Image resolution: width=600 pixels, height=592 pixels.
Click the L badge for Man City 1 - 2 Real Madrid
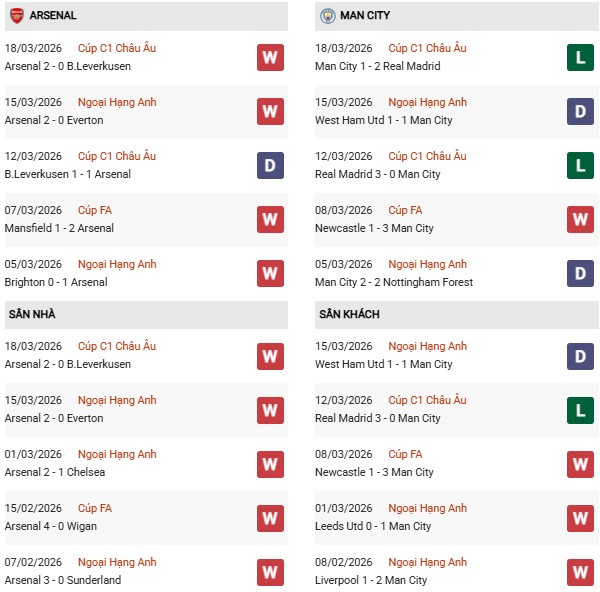pyautogui.click(x=580, y=57)
